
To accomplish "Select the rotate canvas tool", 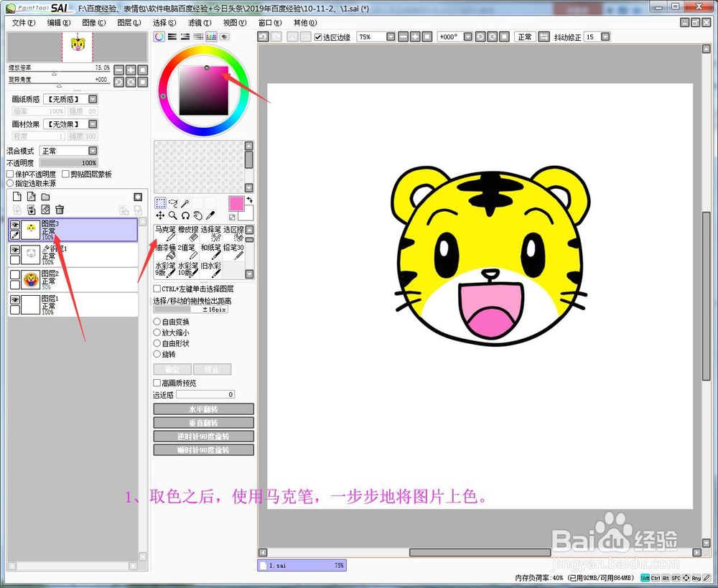I will pos(185,215).
